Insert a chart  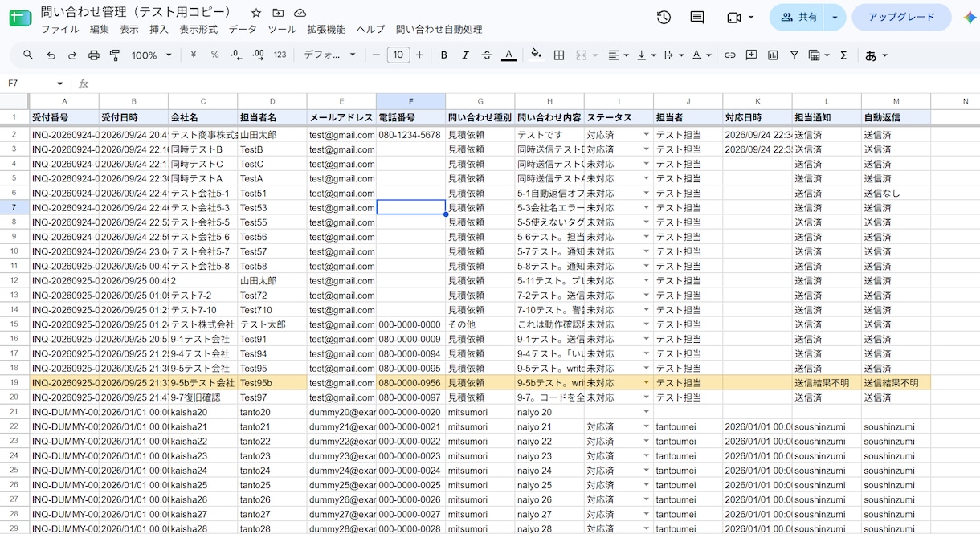pos(773,55)
